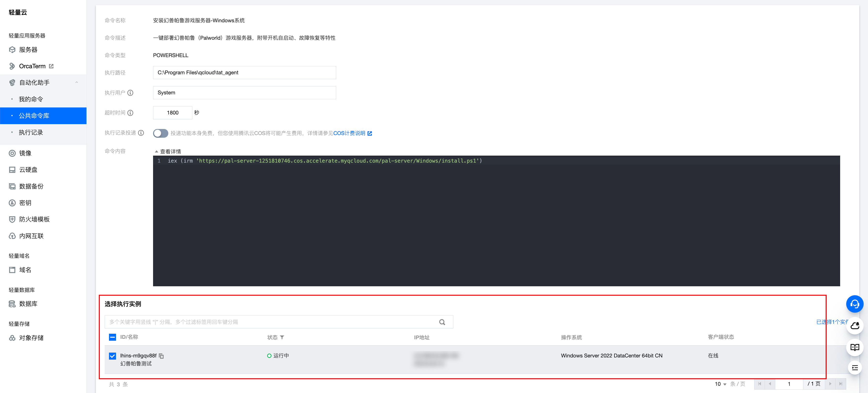Click the 在线 client status cell
Screen dimensions: 868x393
713,356
